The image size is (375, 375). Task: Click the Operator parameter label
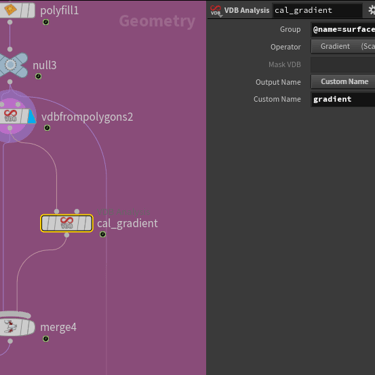[x=286, y=47]
